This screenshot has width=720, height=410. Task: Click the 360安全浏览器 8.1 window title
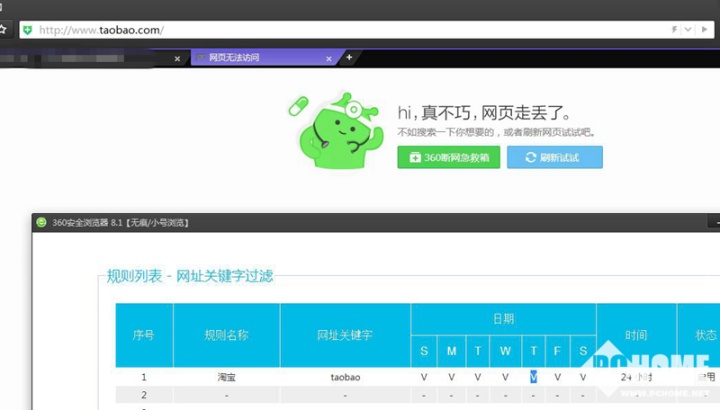[x=120, y=223]
